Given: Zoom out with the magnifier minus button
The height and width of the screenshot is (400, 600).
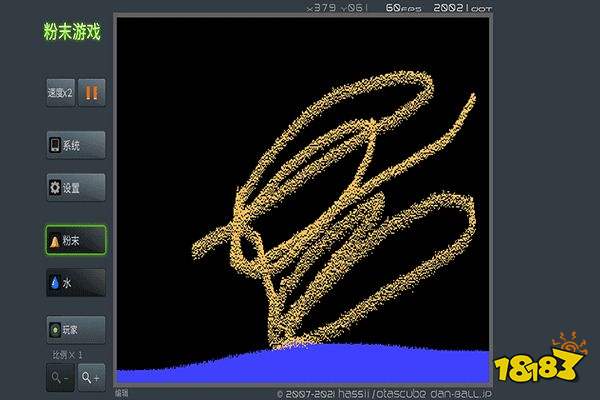Looking at the screenshot, I should point(59,377).
